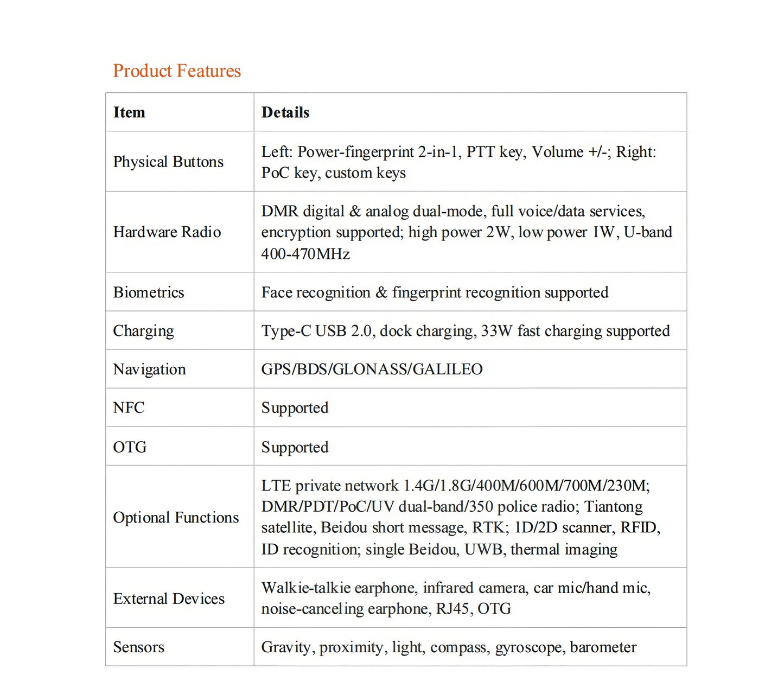Select the Sensors row label
The height and width of the screenshot is (694, 784).
[x=138, y=647]
